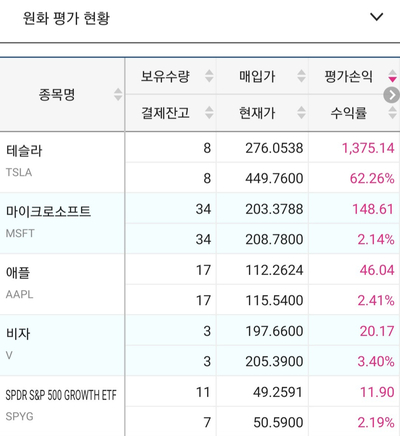This screenshot has height=436, width=400.
Task: Click the TSLA ticker symbol
Action: click(19, 172)
